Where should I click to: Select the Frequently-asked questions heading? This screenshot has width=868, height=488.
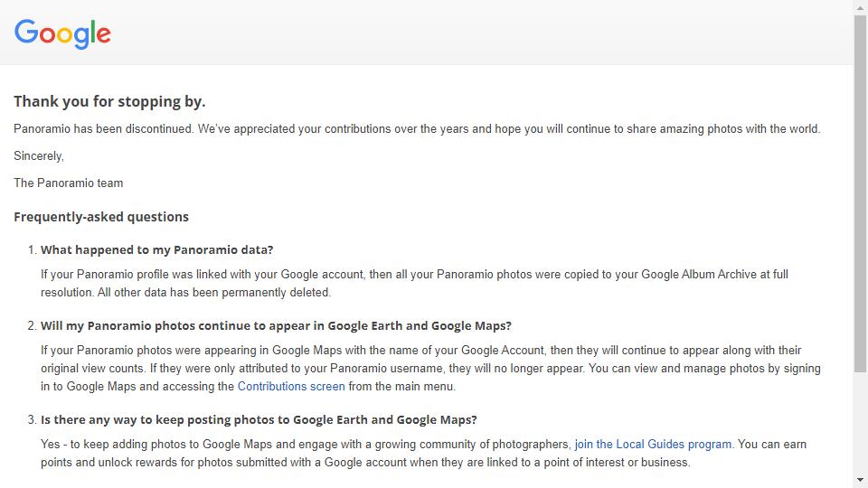pyautogui.click(x=101, y=217)
